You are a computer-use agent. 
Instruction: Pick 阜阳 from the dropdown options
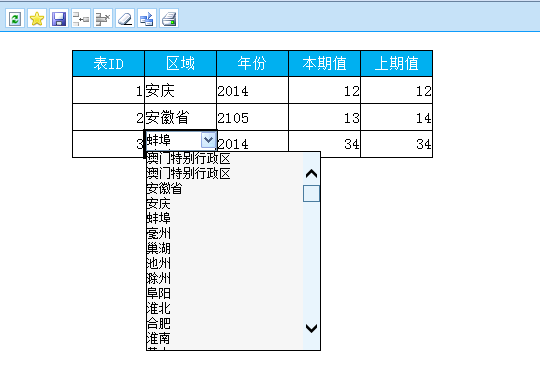[x=158, y=293]
